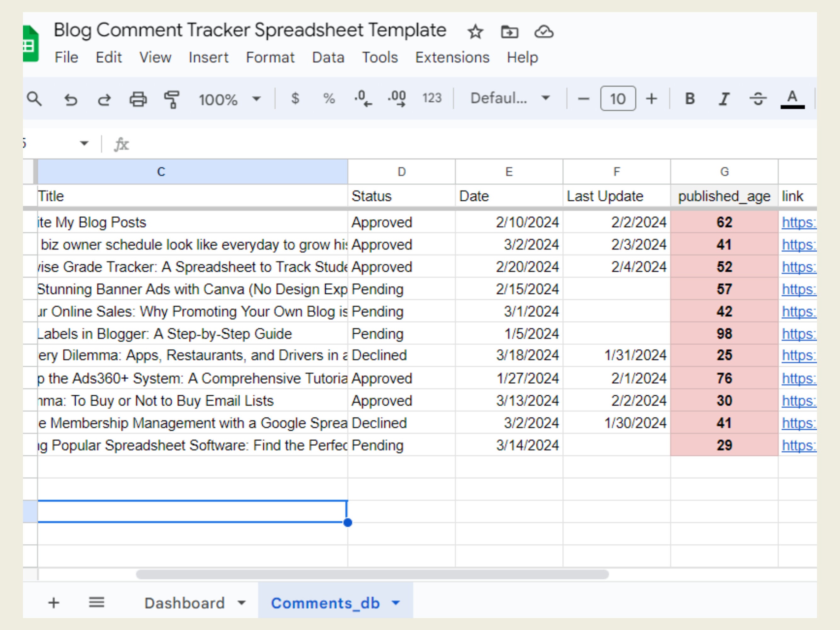Star the Blog Comment Tracker spreadsheet

click(476, 32)
